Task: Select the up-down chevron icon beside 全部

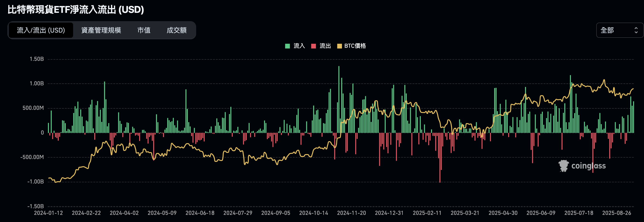Action: [x=636, y=30]
